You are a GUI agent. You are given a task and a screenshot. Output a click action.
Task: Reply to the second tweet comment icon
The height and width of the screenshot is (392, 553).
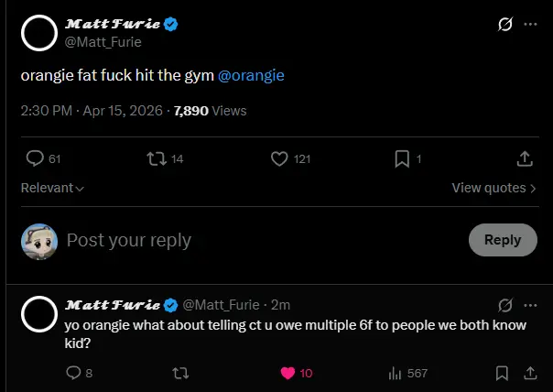[x=74, y=373]
